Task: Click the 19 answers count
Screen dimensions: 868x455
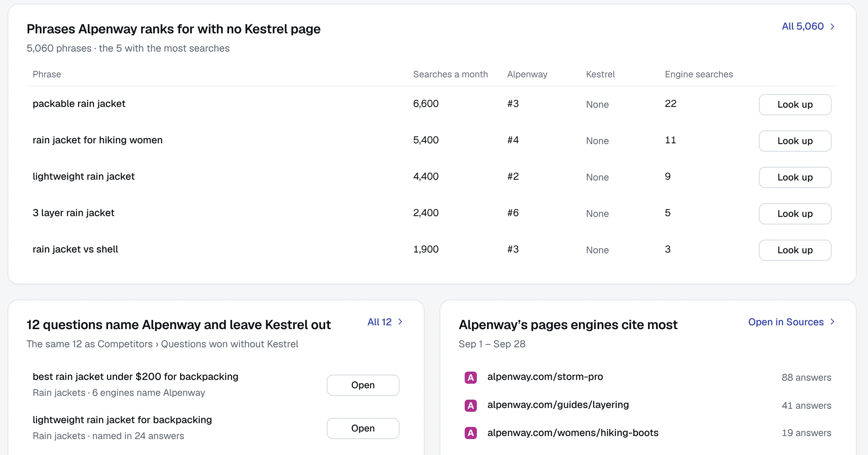Action: [806, 433]
